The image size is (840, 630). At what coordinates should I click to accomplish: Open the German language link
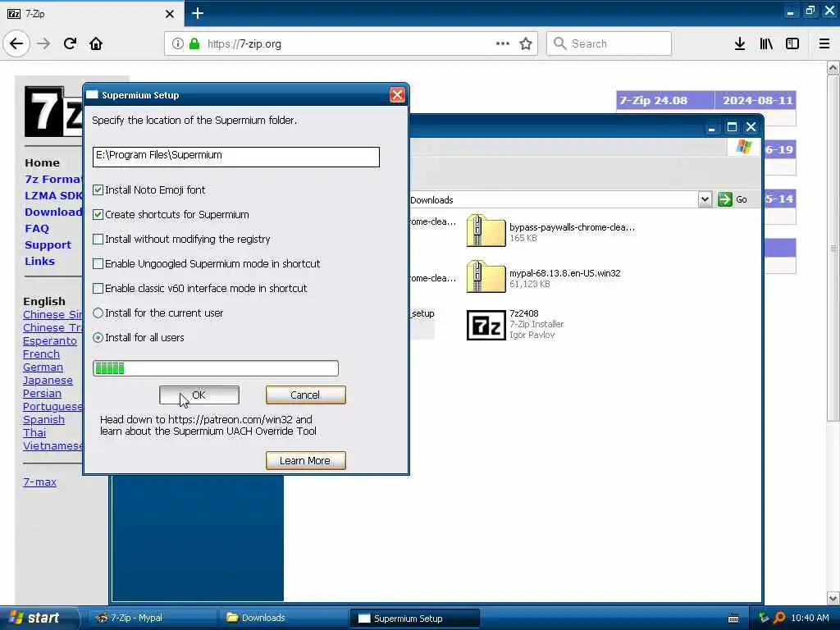[x=43, y=367]
